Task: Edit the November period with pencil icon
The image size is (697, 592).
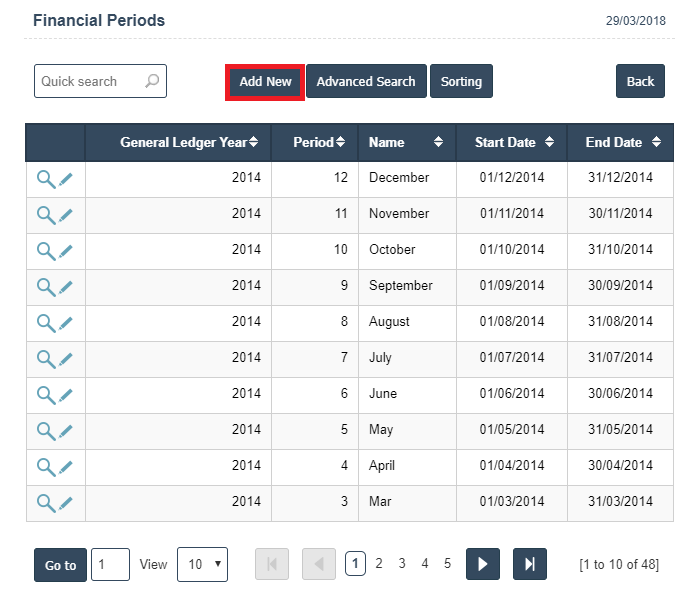Action: tap(65, 216)
